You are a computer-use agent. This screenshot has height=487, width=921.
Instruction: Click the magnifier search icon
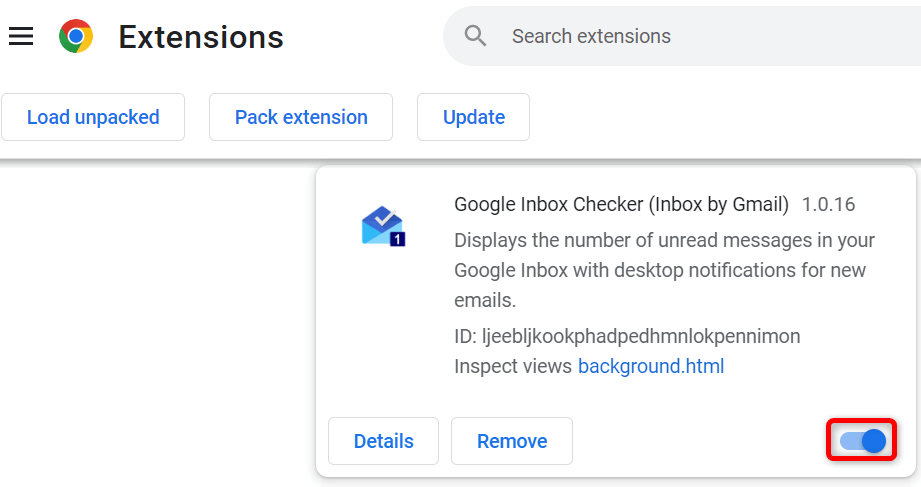[x=475, y=36]
